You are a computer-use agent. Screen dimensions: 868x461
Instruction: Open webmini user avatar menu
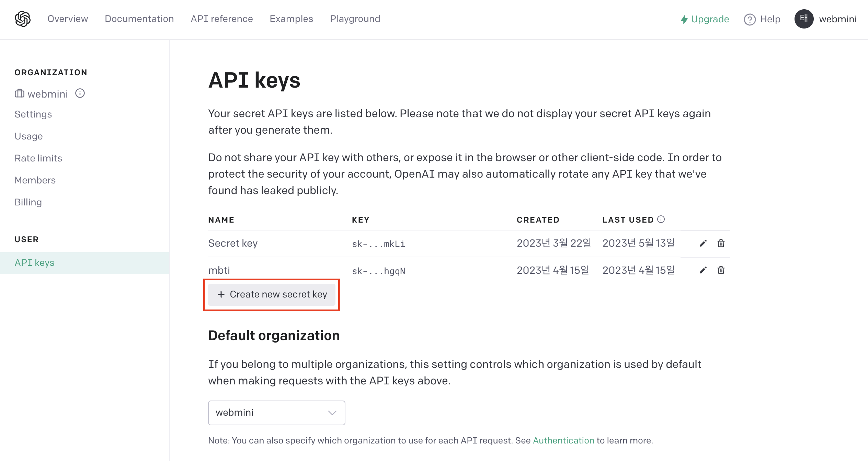[x=804, y=19]
